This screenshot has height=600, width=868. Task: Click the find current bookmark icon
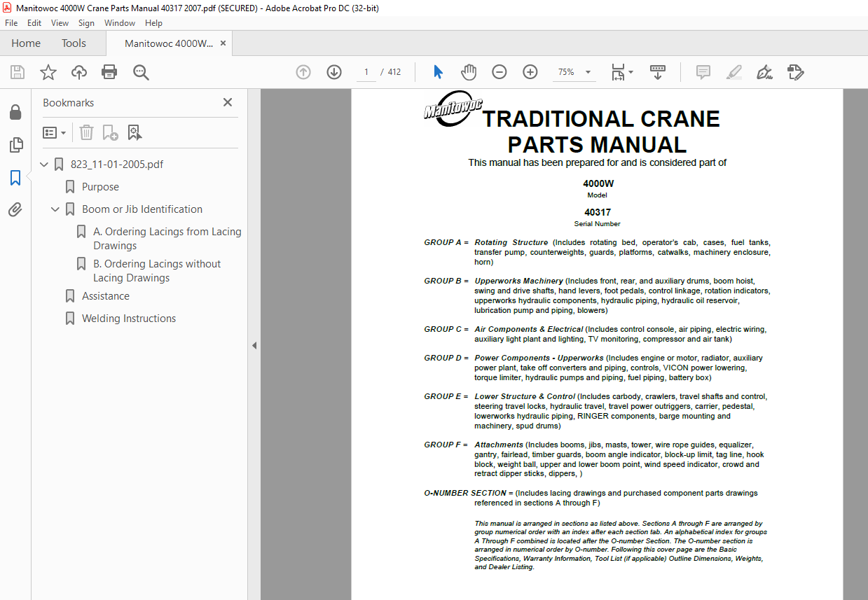pos(135,132)
